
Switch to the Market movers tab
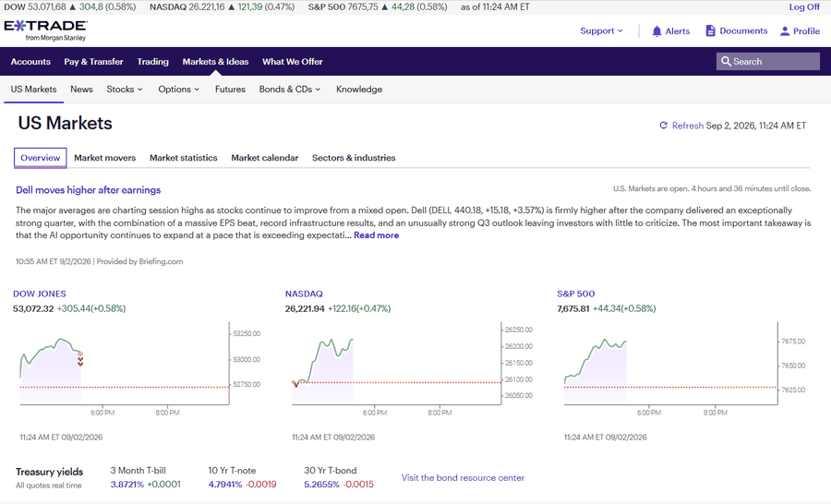(105, 158)
